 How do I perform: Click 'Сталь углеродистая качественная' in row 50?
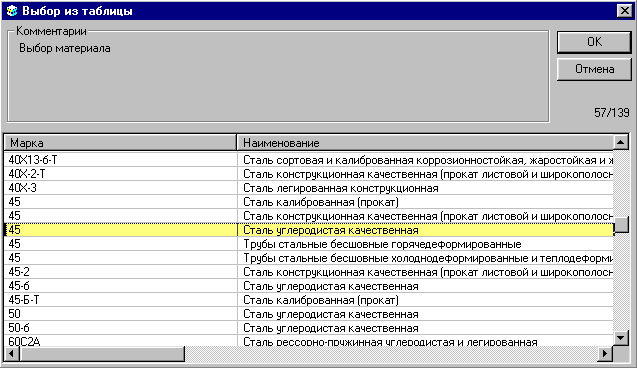click(x=425, y=314)
